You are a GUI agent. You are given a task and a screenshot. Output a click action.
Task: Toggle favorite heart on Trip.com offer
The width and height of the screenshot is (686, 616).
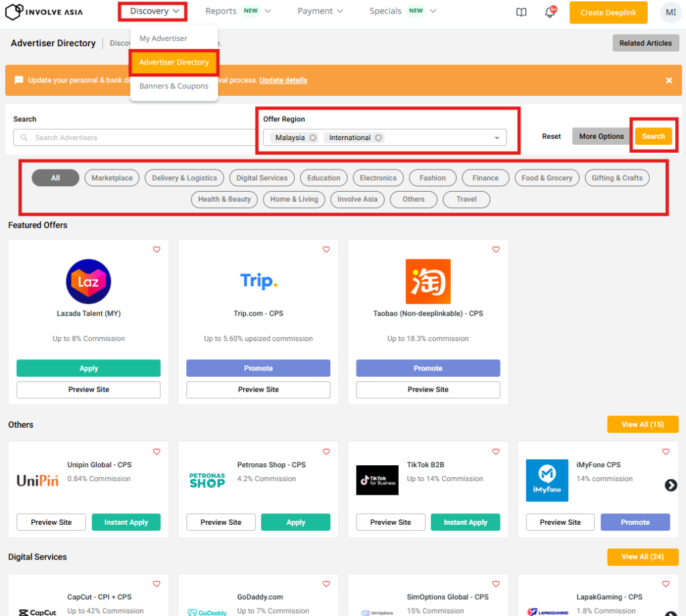(x=326, y=249)
